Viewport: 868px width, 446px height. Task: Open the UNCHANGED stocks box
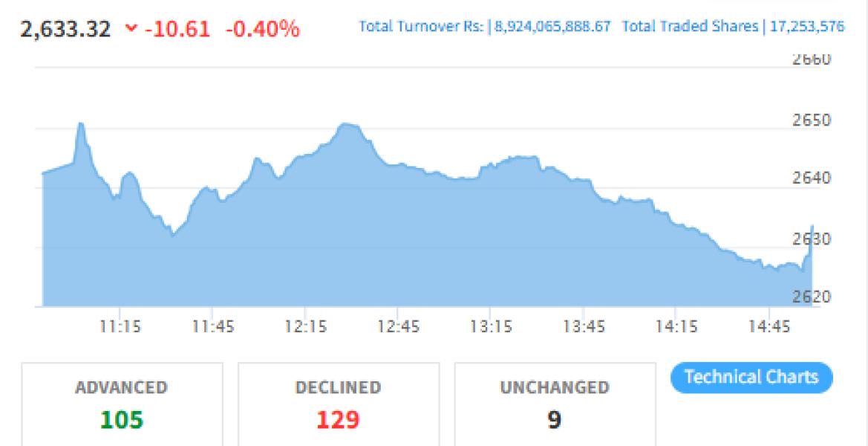tap(555, 404)
